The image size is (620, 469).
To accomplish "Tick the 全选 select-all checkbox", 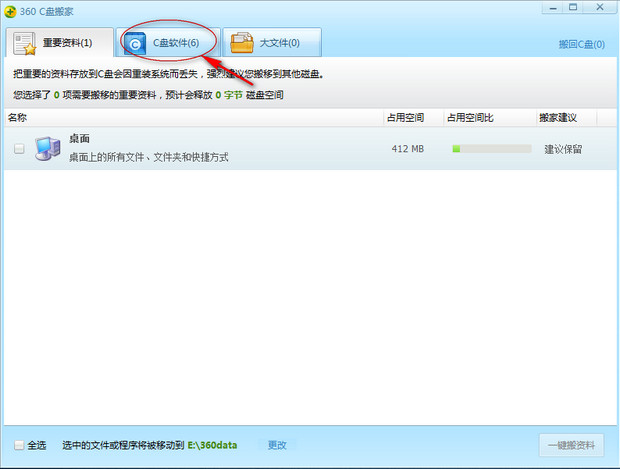I will point(19,445).
